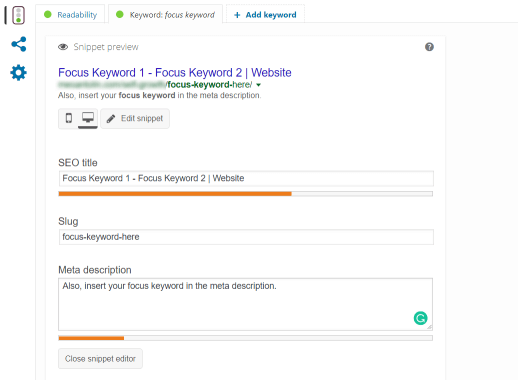Image resolution: width=518 pixels, height=380 pixels.
Task: Click into the Slug input field
Action: pyautogui.click(x=246, y=237)
